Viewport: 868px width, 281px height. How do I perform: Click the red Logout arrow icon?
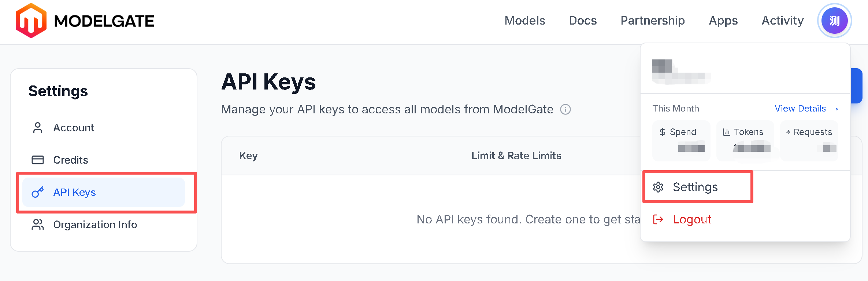coord(658,219)
